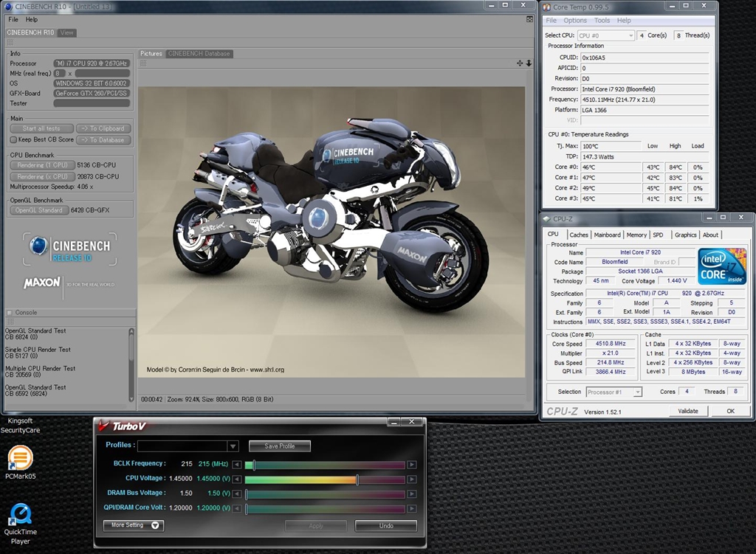Open the QuickTime Player desktop icon
756x554 pixels.
click(x=21, y=515)
